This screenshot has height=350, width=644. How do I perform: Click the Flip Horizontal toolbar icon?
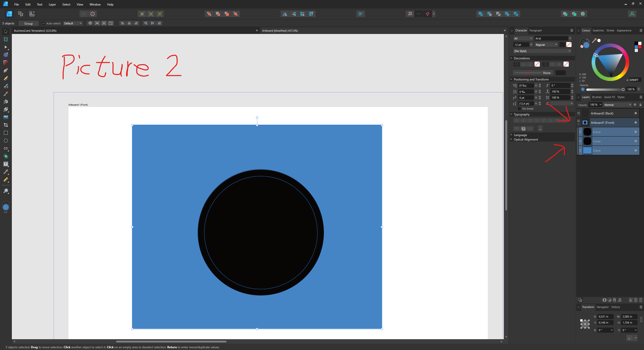point(285,14)
